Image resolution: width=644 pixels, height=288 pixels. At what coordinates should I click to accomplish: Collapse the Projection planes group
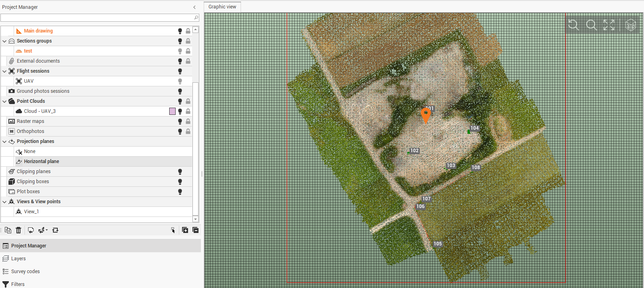(x=4, y=141)
